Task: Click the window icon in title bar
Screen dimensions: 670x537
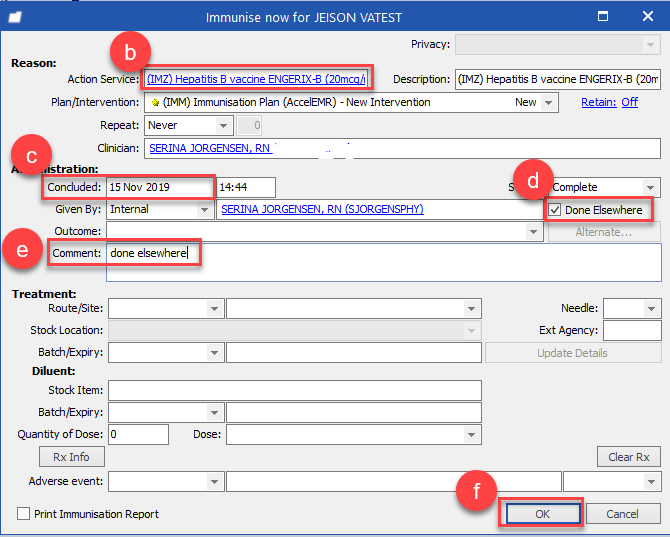Action: tap(15, 17)
